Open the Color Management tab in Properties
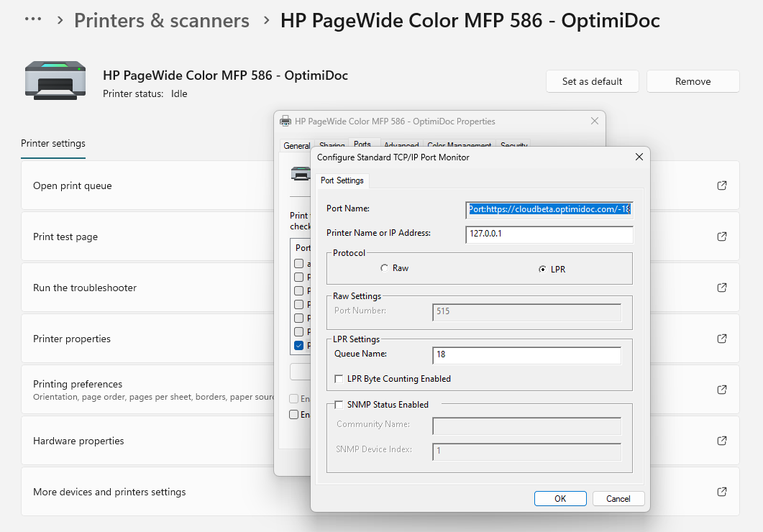 (460, 145)
